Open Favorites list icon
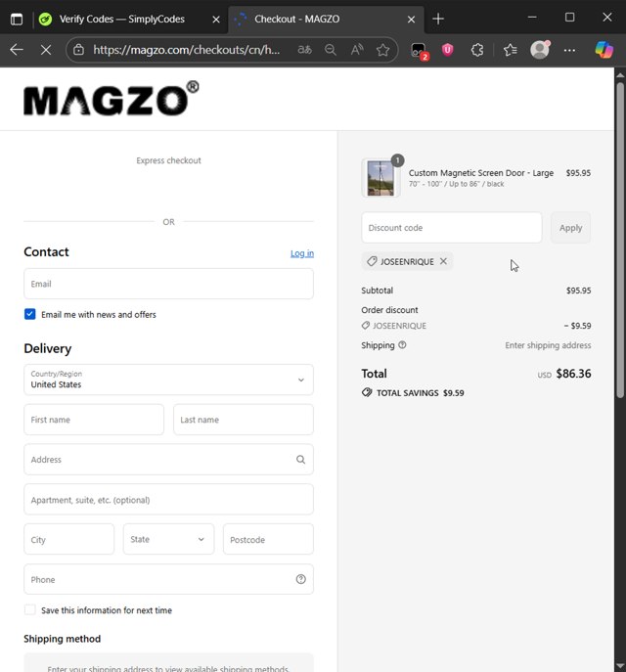Viewport: 626px width, 672px height. pyautogui.click(x=510, y=50)
